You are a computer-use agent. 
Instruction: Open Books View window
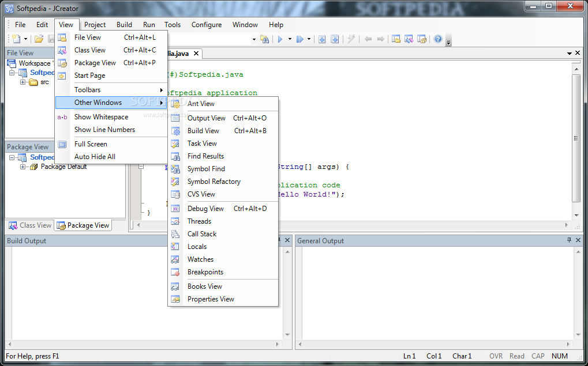click(223, 286)
